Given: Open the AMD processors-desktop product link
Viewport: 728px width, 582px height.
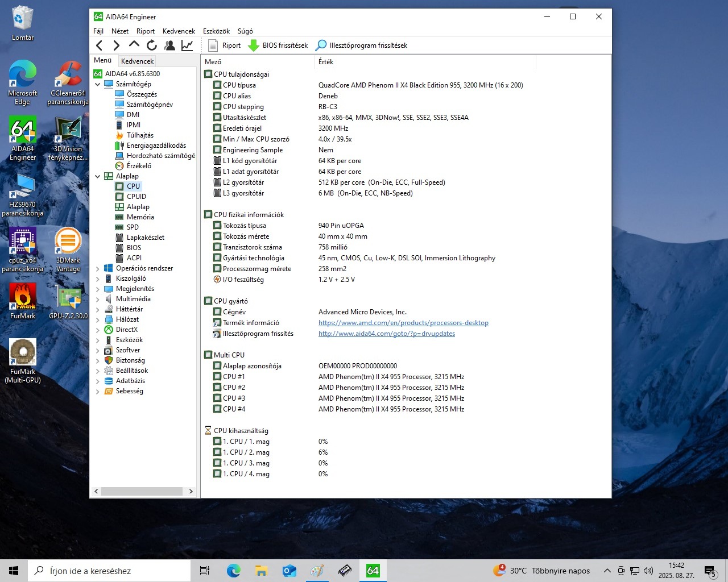Looking at the screenshot, I should [403, 323].
